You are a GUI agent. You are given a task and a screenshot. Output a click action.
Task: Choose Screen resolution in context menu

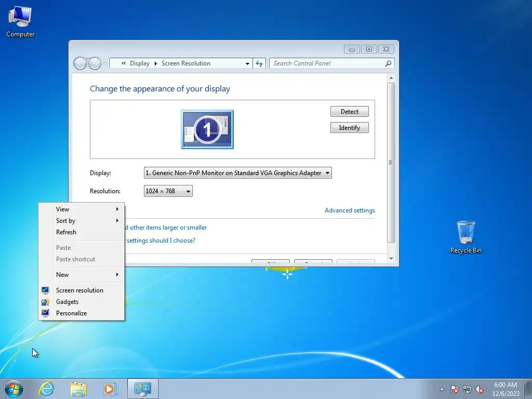coord(82,290)
